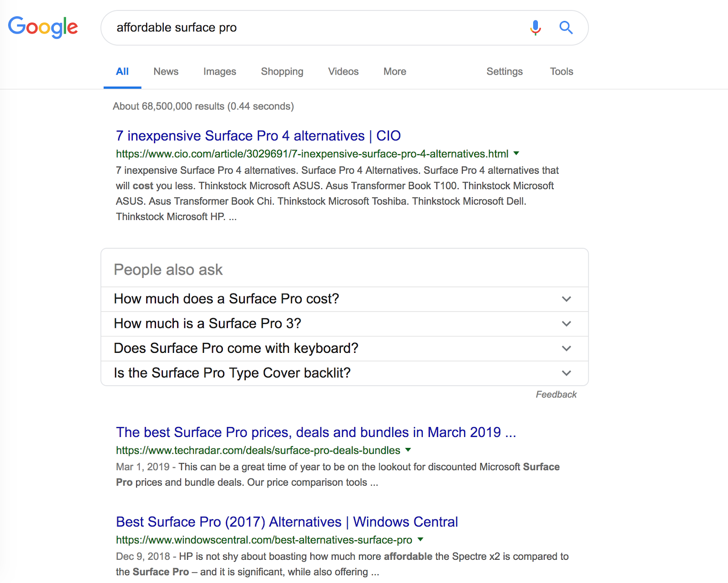Click the magnifying glass search button
Viewport: 728px width, 583px height.
pyautogui.click(x=566, y=28)
